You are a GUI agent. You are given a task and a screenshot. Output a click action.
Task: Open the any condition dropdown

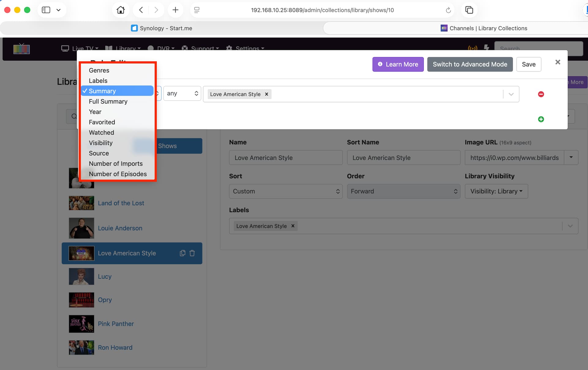pyautogui.click(x=182, y=93)
